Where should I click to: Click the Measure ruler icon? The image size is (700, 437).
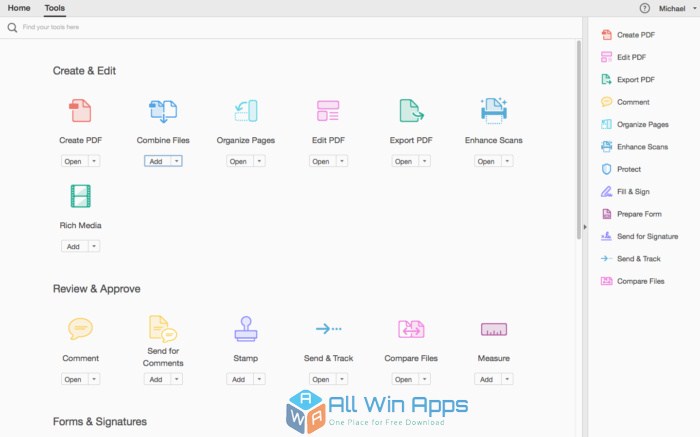point(494,329)
